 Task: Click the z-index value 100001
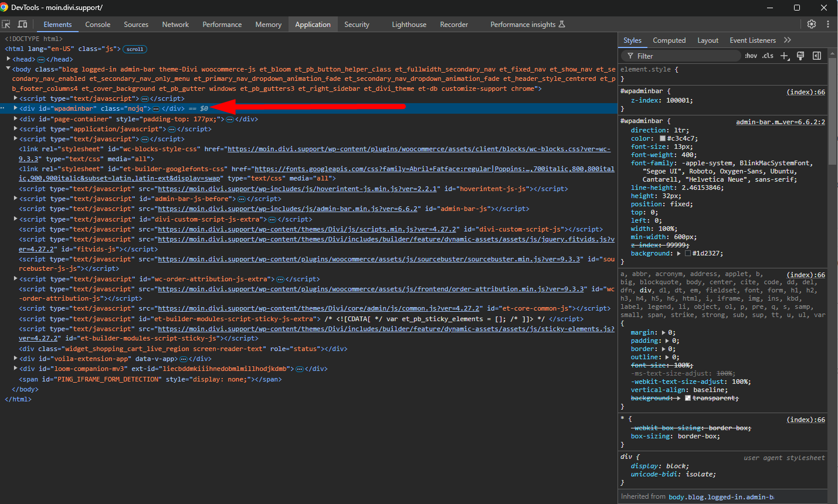pyautogui.click(x=678, y=100)
